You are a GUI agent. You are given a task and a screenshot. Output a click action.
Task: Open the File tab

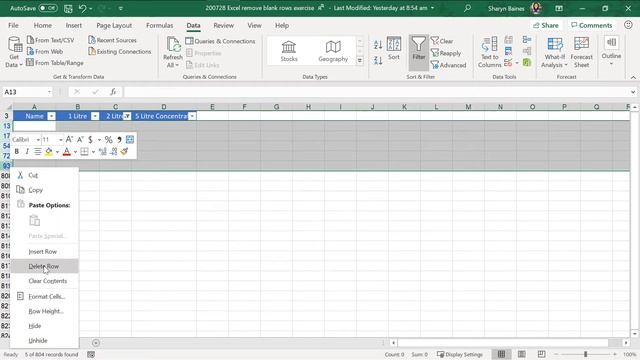coord(13,25)
